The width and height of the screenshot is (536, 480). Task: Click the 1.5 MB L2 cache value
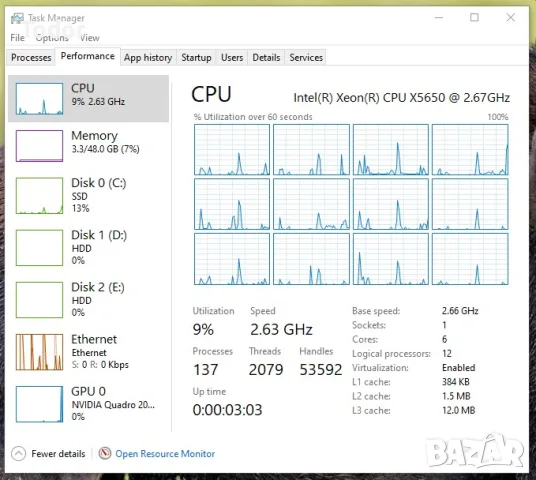point(456,396)
